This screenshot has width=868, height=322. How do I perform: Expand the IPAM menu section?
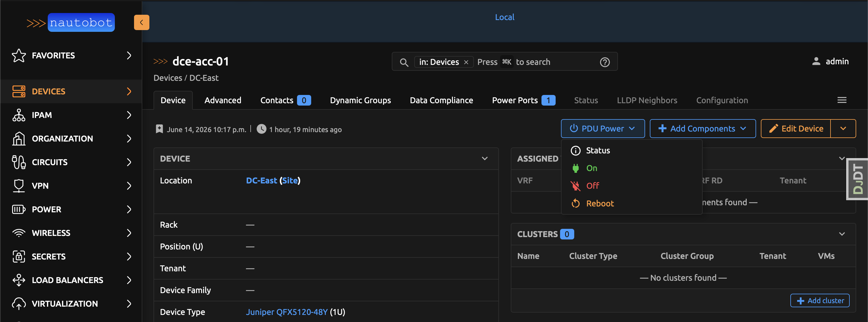(129, 115)
